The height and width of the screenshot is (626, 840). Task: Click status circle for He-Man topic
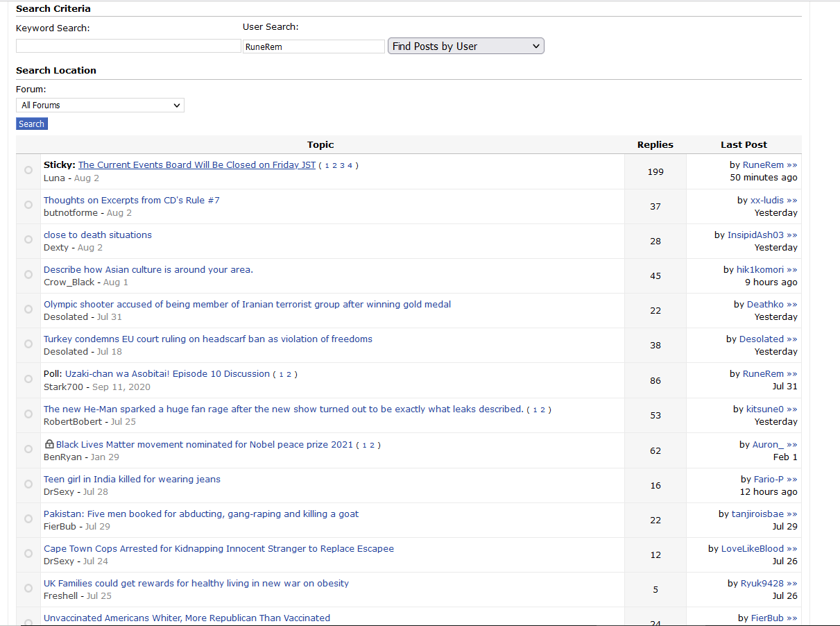(x=28, y=414)
